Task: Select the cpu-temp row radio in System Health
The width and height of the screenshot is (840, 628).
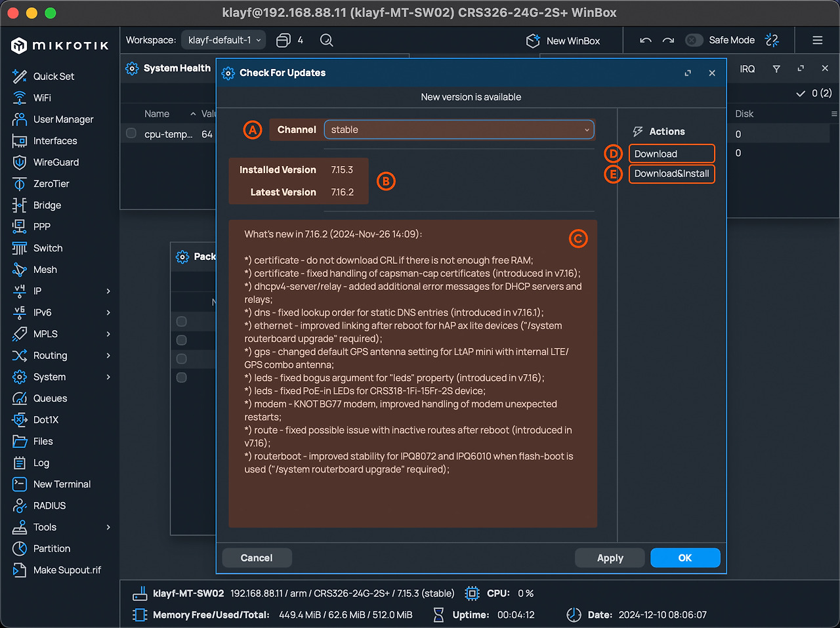Action: click(131, 134)
